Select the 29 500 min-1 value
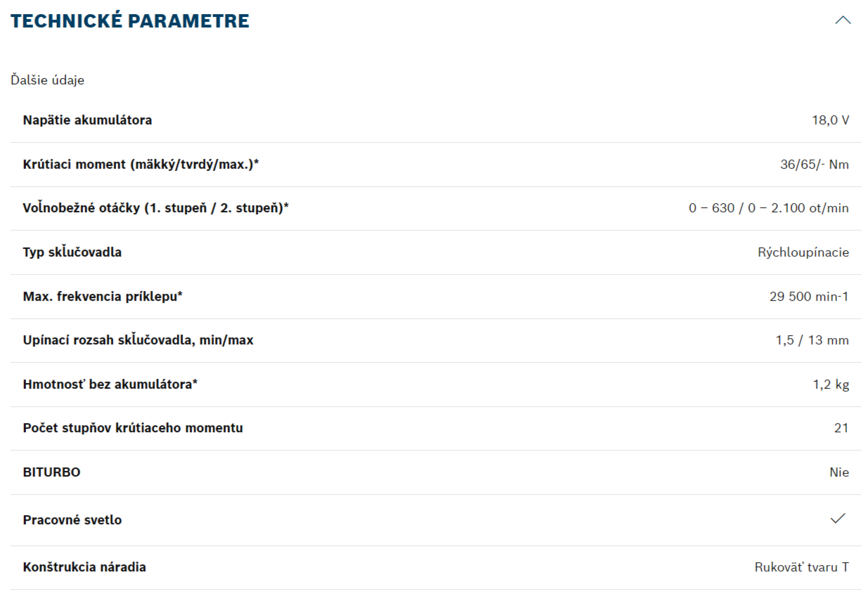868x596 pixels. click(x=809, y=297)
